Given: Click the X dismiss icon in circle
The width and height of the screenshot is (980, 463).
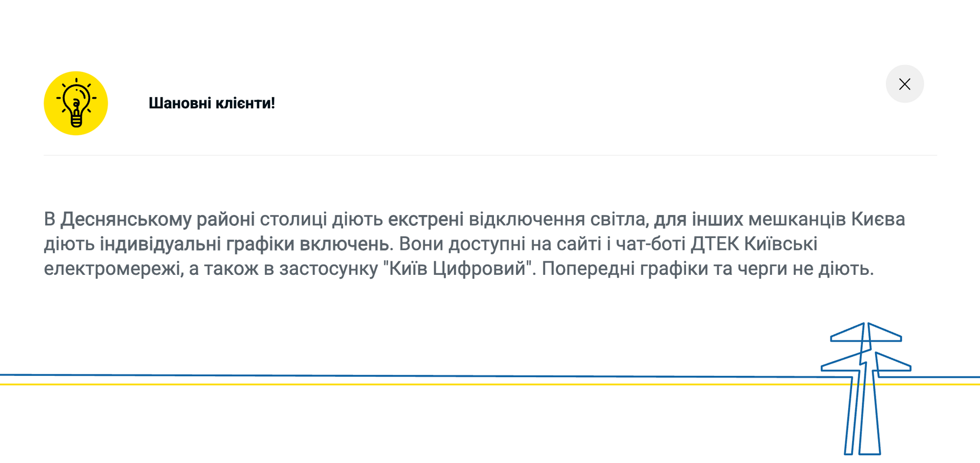Looking at the screenshot, I should point(906,84).
